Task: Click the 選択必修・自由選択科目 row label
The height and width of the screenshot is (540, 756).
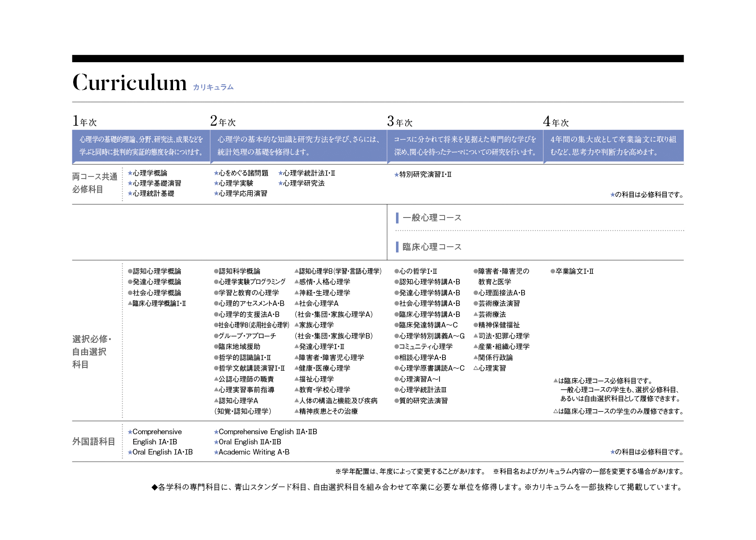Action: point(92,352)
